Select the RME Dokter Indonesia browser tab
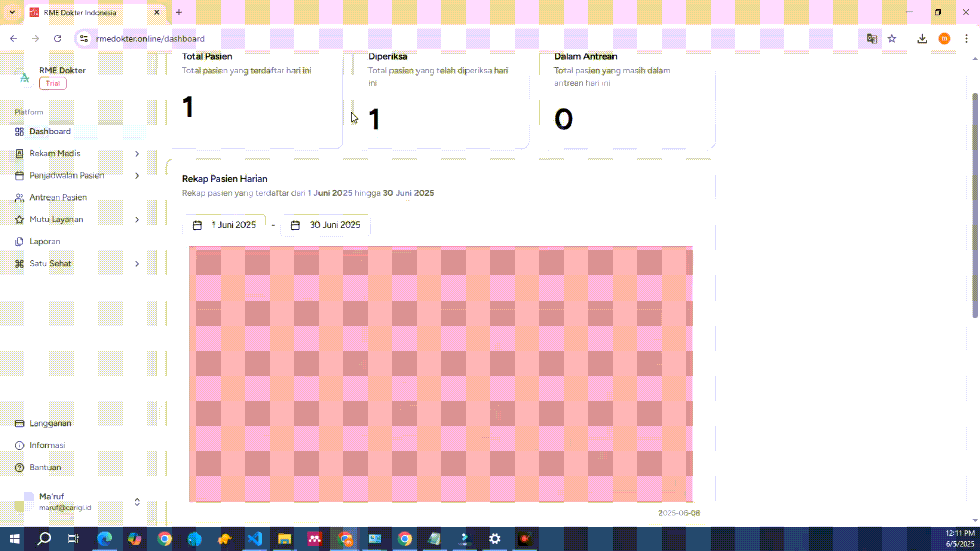The height and width of the screenshot is (551, 980). pos(87,13)
